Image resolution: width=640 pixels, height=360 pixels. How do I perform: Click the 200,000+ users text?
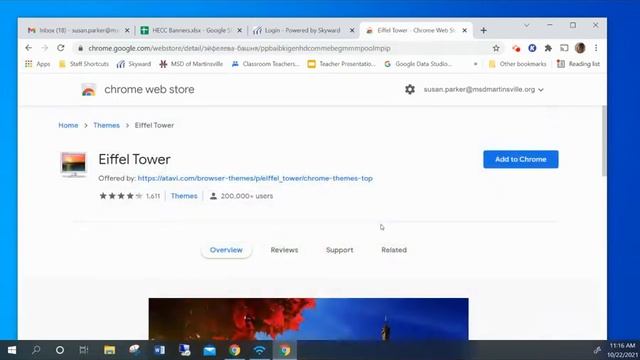tap(247, 196)
